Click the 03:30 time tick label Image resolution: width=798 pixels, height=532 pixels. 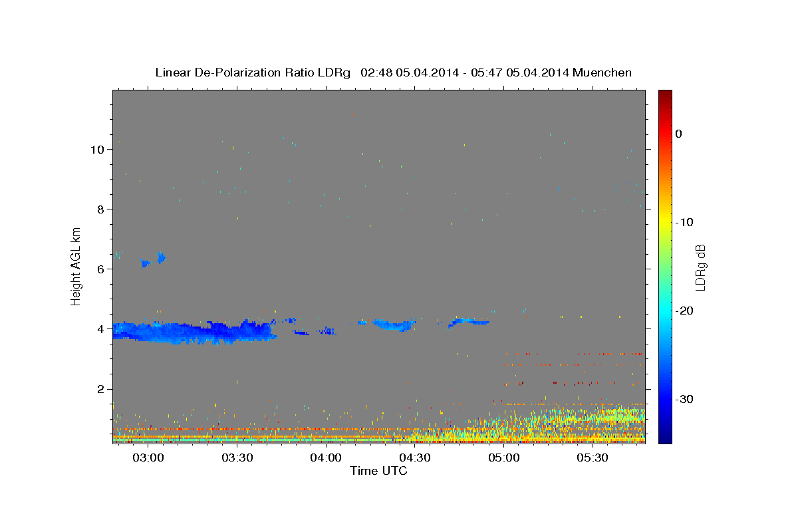pos(237,458)
